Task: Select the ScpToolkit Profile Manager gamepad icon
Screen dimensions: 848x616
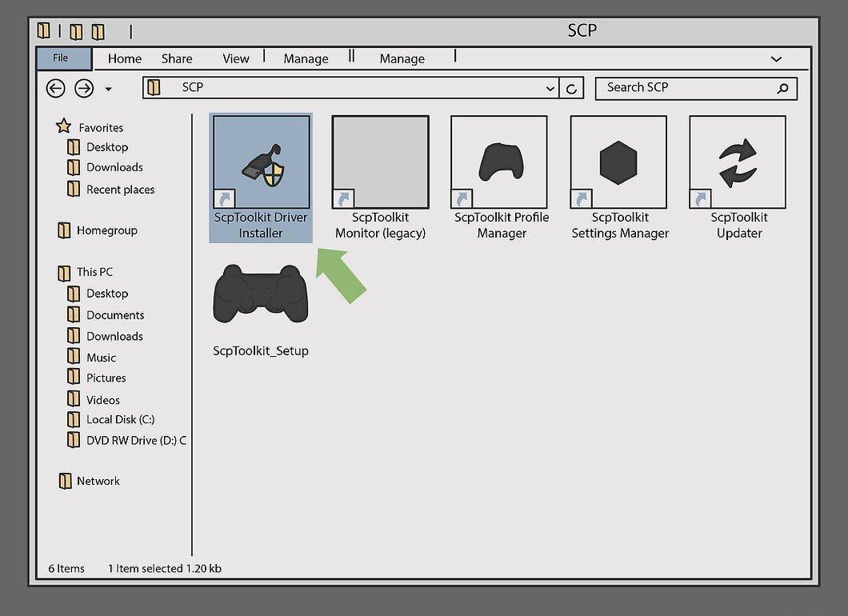Action: pos(499,162)
